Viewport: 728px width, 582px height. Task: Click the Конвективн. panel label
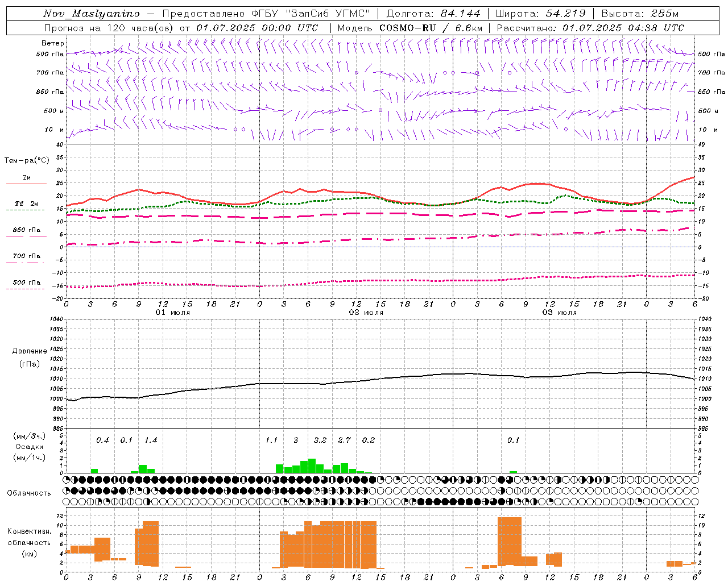[30, 531]
